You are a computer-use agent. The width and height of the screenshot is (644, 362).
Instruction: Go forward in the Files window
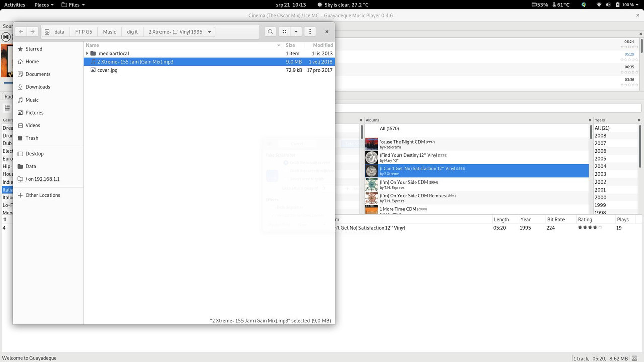coord(32,31)
